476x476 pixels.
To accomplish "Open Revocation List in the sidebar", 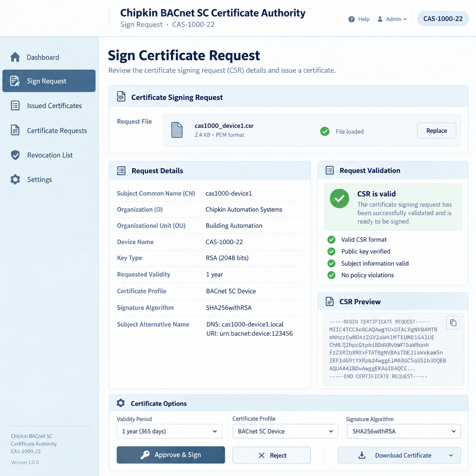I will click(49, 155).
